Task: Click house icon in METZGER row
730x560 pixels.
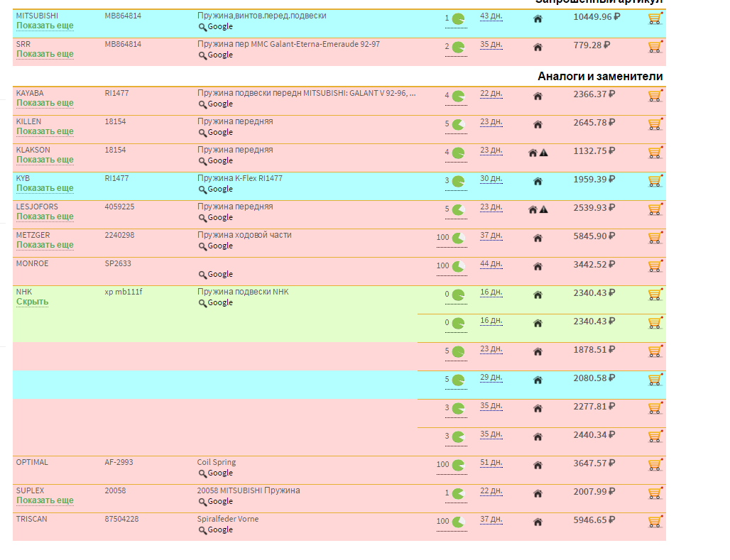Action: click(x=538, y=238)
